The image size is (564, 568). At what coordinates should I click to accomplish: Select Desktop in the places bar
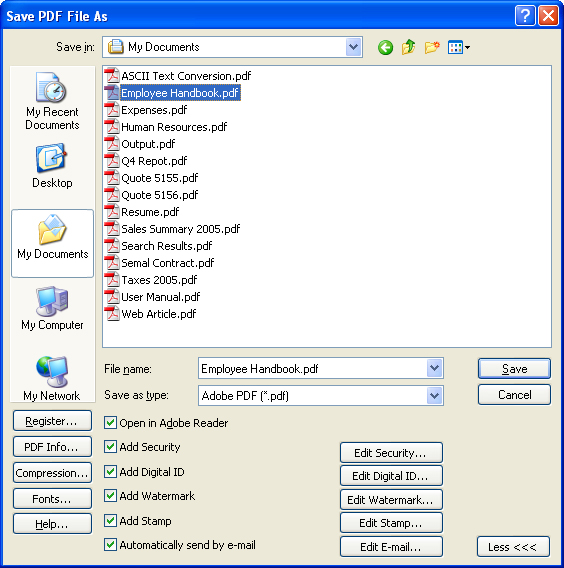point(52,166)
